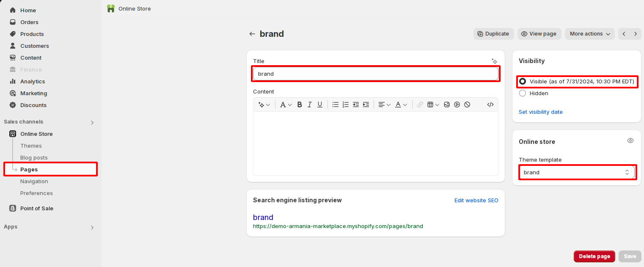Apply italic formatting in the editor
The image size is (644, 267).
pos(310,105)
